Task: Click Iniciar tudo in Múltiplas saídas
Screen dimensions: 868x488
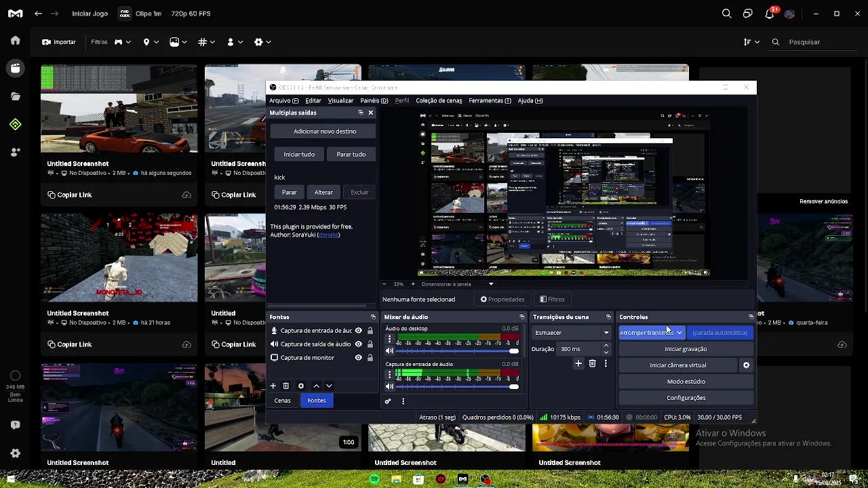Action: [x=299, y=155]
